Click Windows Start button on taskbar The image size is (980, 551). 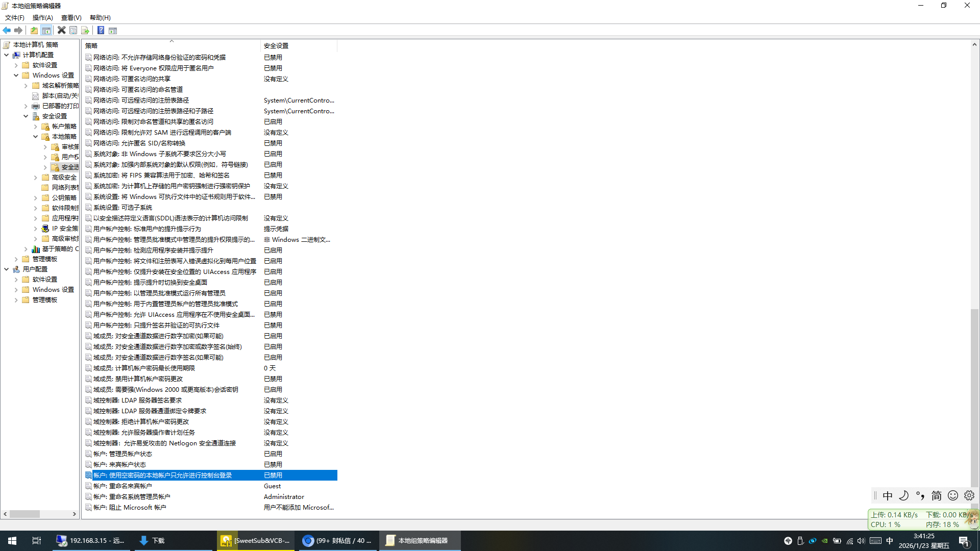point(12,541)
